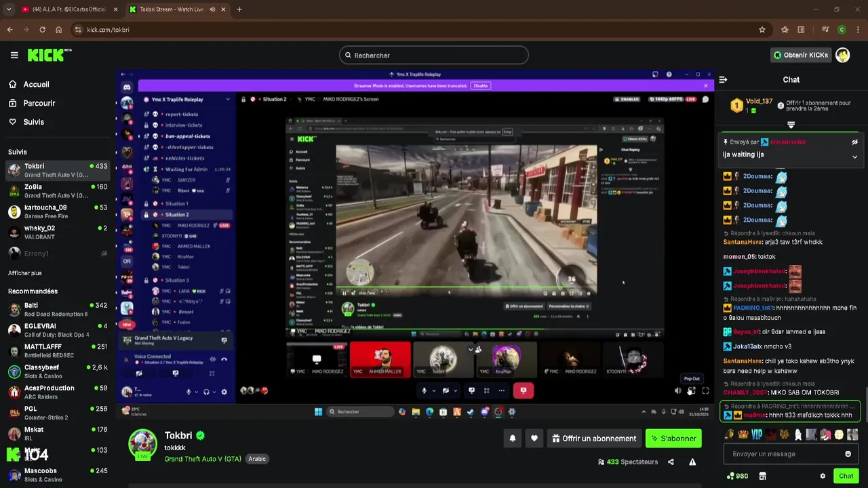Open AcezProduction recommended channel
This screenshot has width=868, height=488.
click(x=58, y=392)
